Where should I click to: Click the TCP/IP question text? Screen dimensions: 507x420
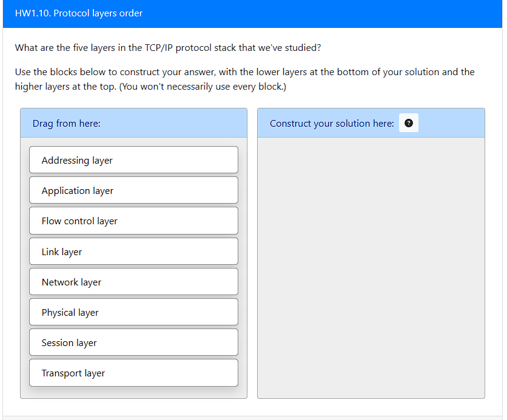[167, 47]
